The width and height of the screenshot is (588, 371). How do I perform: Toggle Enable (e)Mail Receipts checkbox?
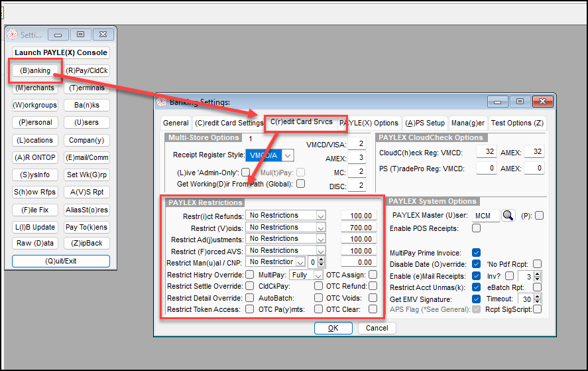coord(476,276)
